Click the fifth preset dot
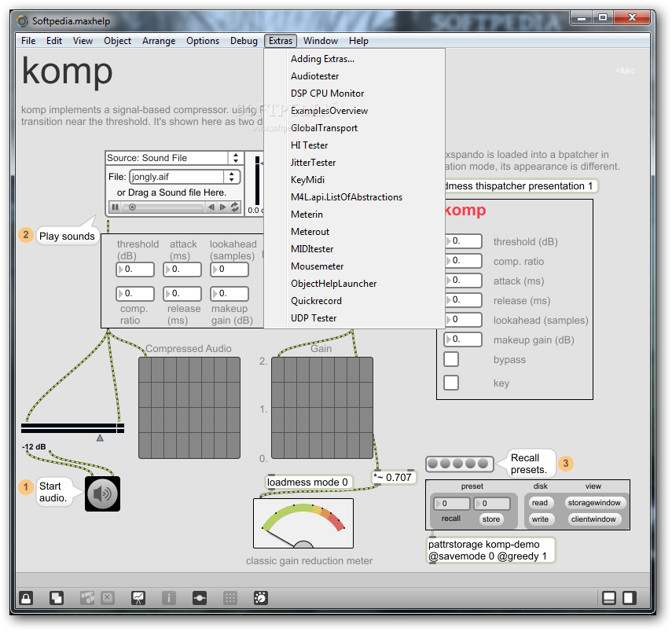The height and width of the screenshot is (631, 672). [x=483, y=464]
